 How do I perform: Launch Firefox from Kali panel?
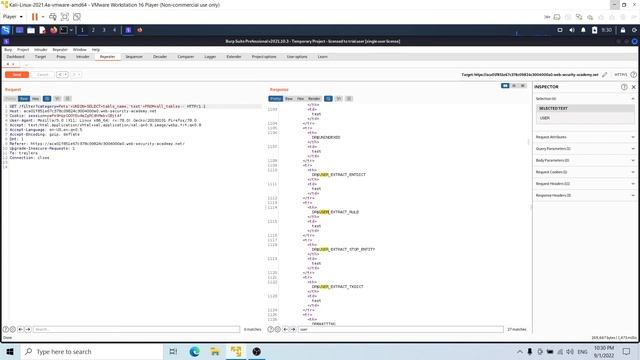coord(53,30)
